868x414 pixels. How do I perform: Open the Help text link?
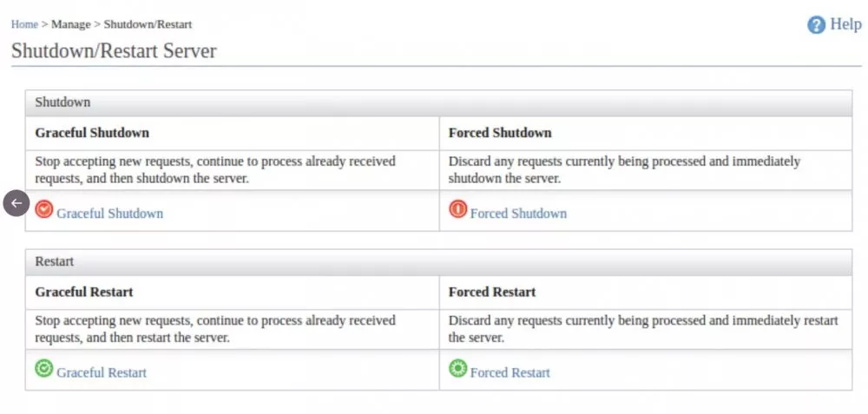[x=845, y=24]
